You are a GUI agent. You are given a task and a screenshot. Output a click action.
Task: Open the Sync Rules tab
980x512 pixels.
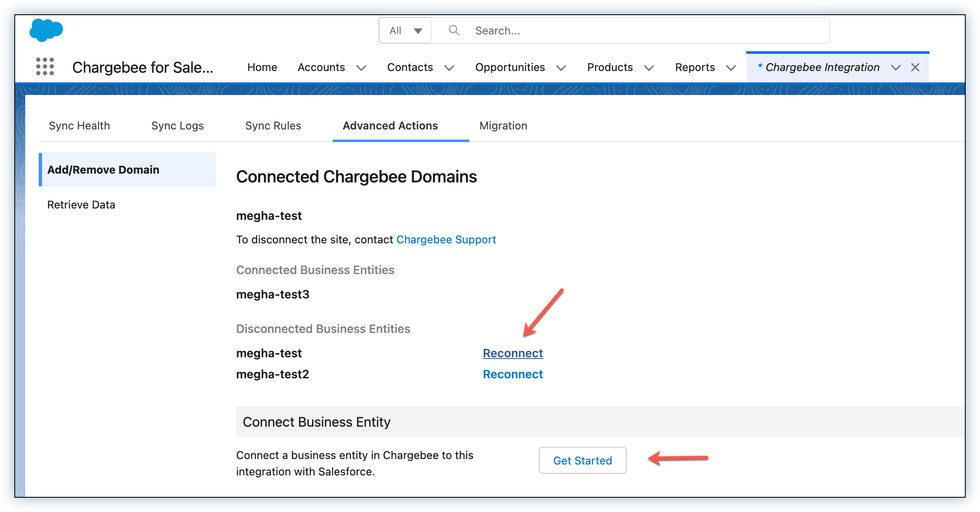(273, 126)
